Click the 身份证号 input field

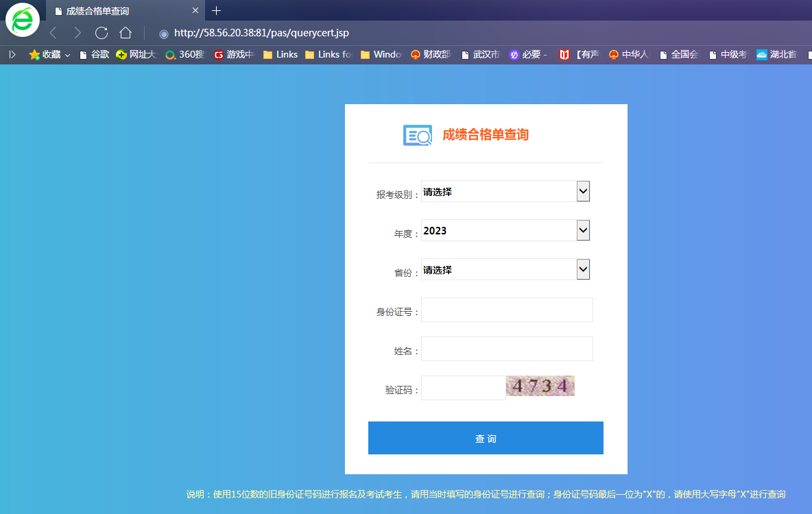pos(507,310)
